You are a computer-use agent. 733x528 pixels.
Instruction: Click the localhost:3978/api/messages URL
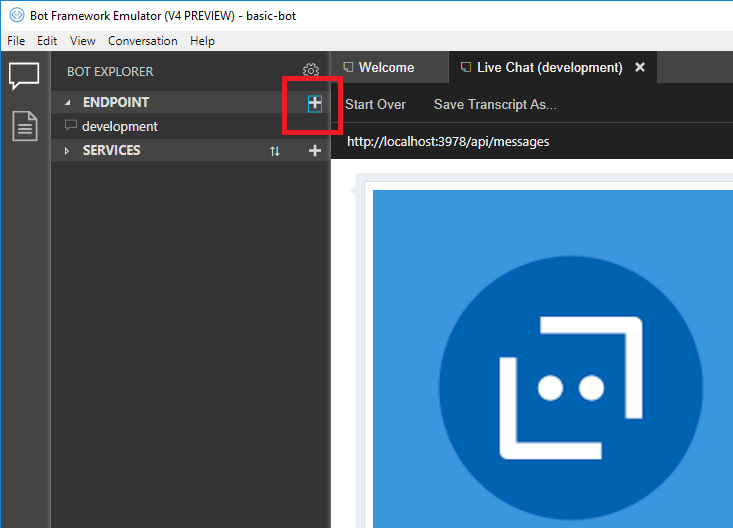click(448, 142)
